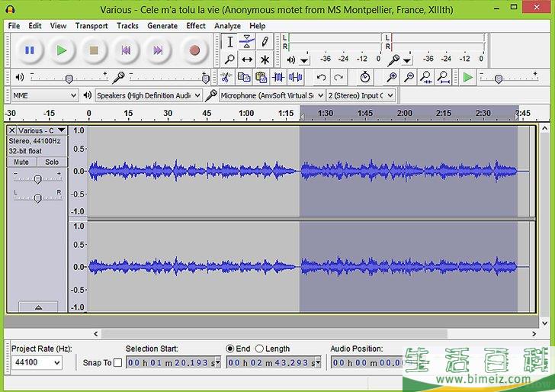Click the Play-at-speed green button
Screen dimensions: 555x392
(x=468, y=77)
